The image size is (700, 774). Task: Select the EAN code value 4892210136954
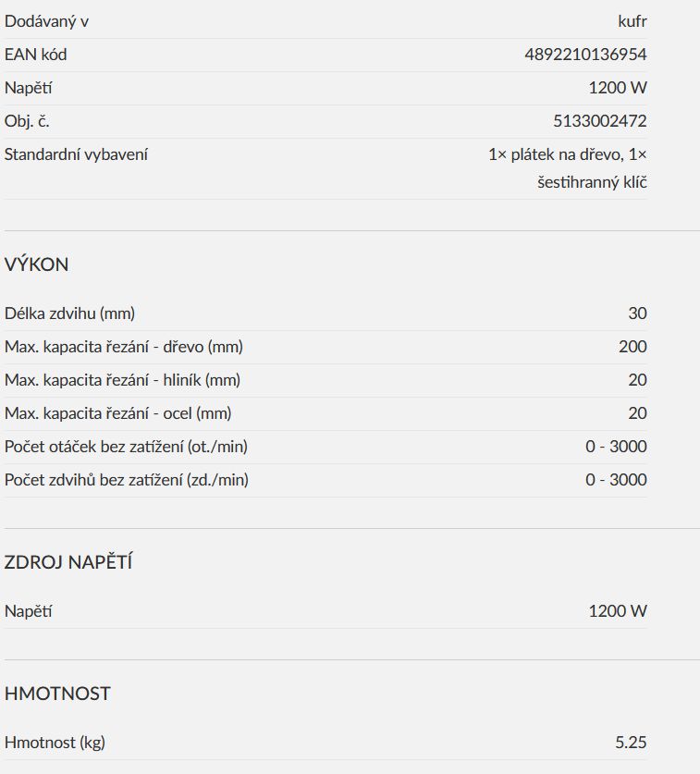click(585, 55)
